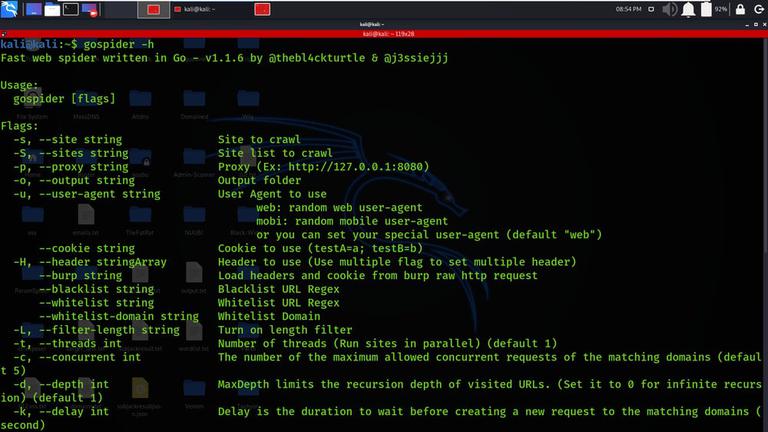Click the '-k, --delay int' flag

pyautogui.click(x=61, y=412)
